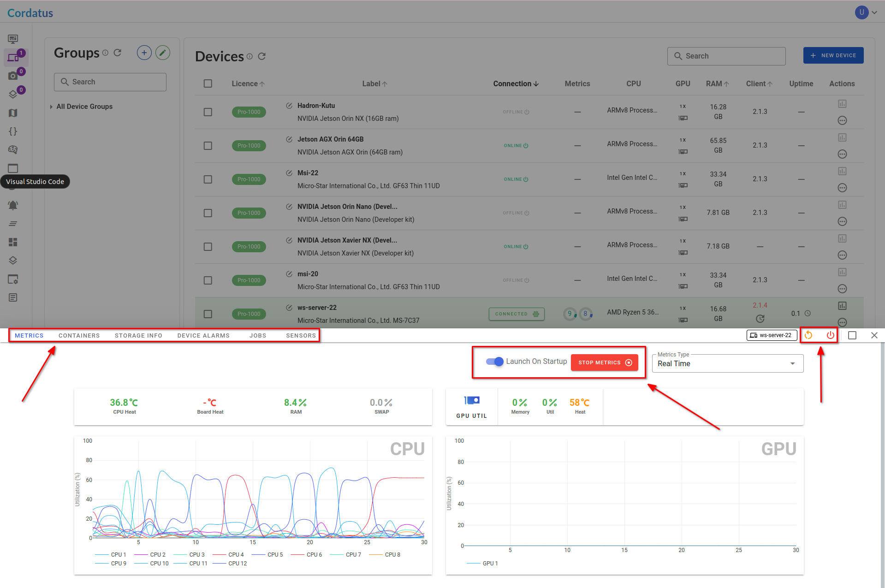Open the alarm bell sidebar icon
This screenshot has height=588, width=885.
click(13, 205)
